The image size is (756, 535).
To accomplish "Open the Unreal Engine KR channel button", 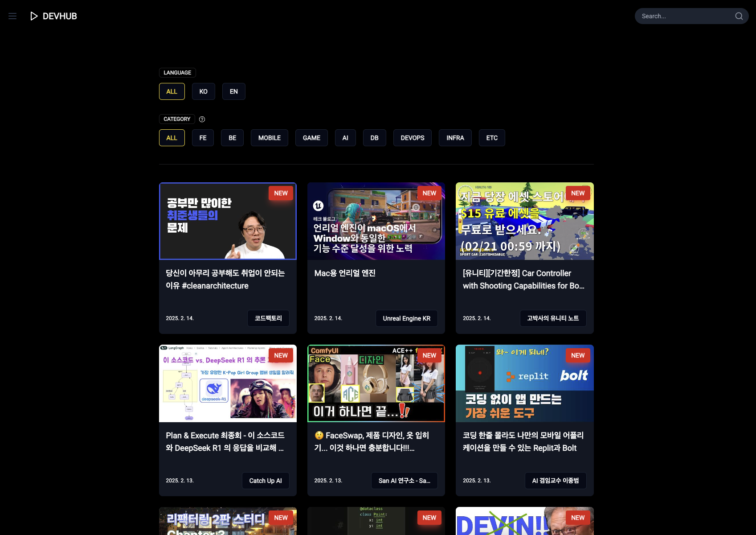I will [x=407, y=318].
